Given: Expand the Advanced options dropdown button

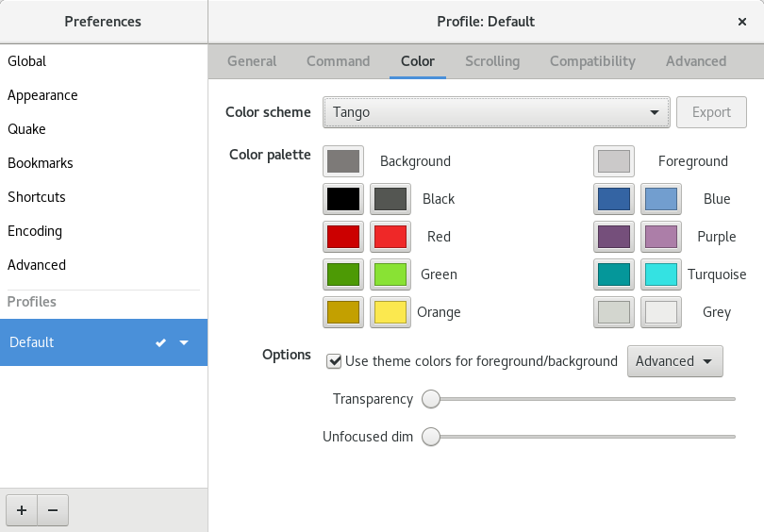Looking at the screenshot, I should [x=674, y=361].
